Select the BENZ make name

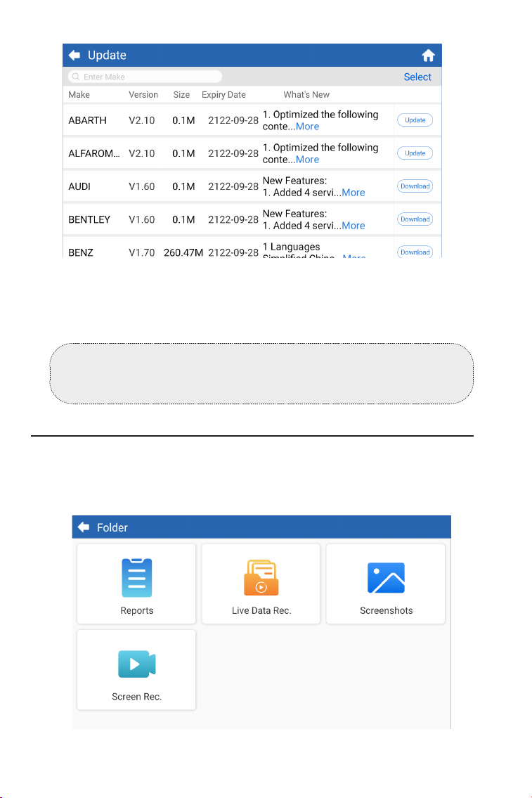pos(81,252)
